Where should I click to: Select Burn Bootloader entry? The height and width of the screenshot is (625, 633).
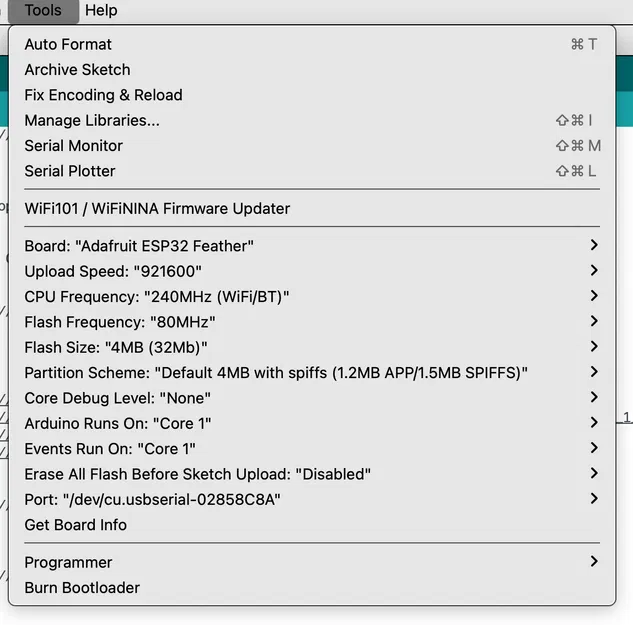82,588
